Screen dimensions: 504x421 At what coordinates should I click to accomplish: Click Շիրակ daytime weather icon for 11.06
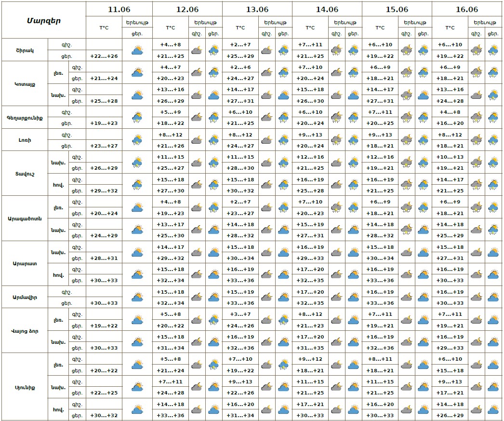coord(137,50)
